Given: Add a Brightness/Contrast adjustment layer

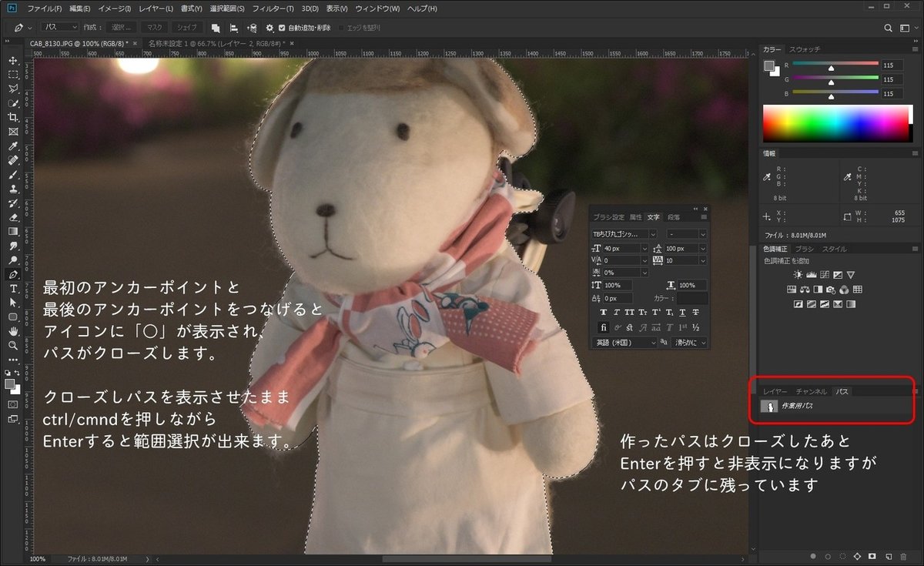Looking at the screenshot, I should 797,274.
